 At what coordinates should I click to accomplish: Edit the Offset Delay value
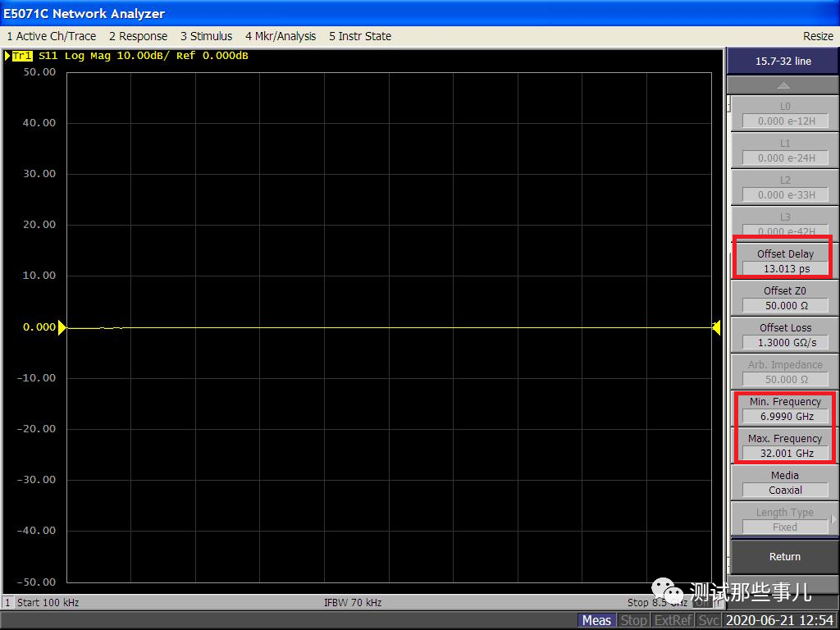[785, 268]
